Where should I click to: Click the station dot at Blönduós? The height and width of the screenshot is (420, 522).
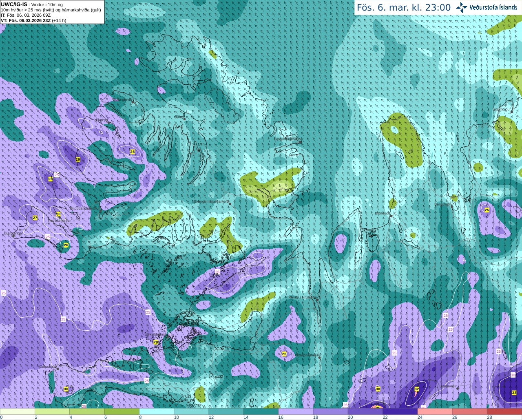[391, 216]
